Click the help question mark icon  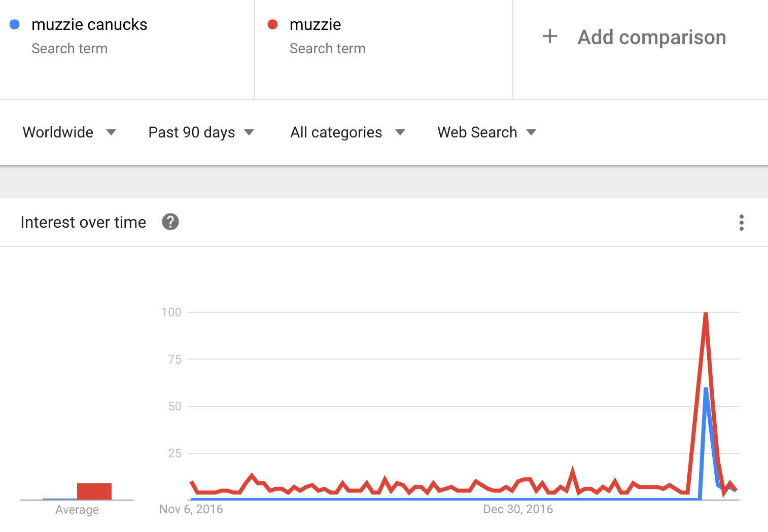[170, 222]
